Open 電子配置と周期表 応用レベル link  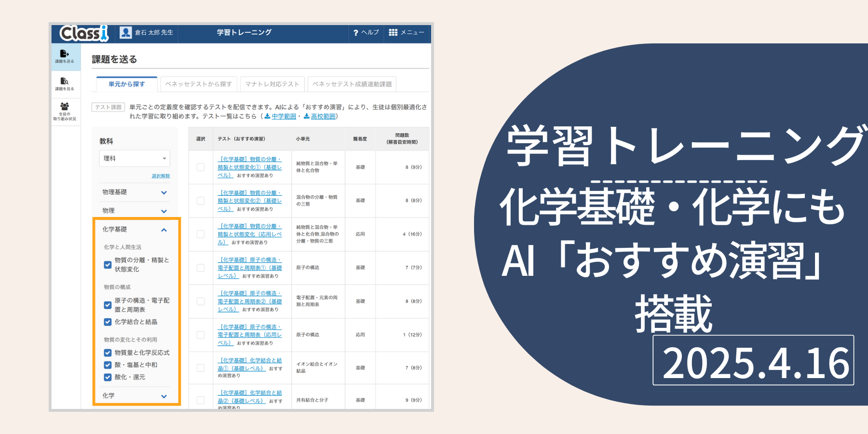[x=250, y=335]
